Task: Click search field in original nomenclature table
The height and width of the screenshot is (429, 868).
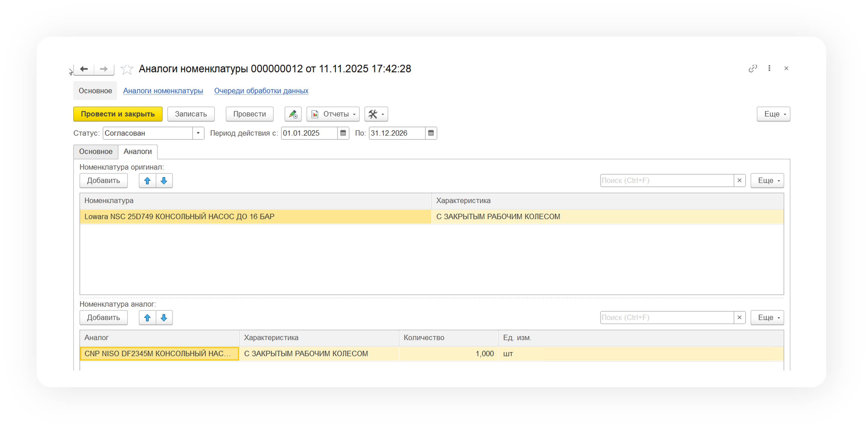Action: pyautogui.click(x=667, y=180)
